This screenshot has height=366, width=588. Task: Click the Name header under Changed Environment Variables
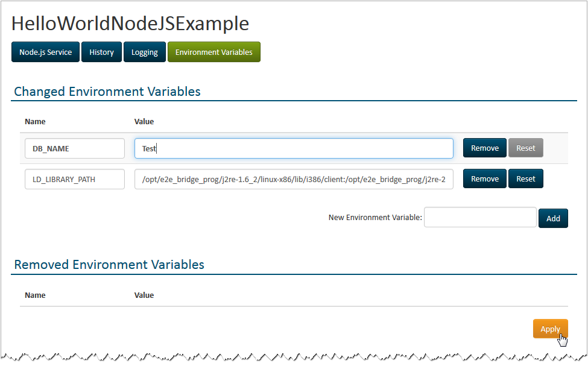tap(35, 122)
